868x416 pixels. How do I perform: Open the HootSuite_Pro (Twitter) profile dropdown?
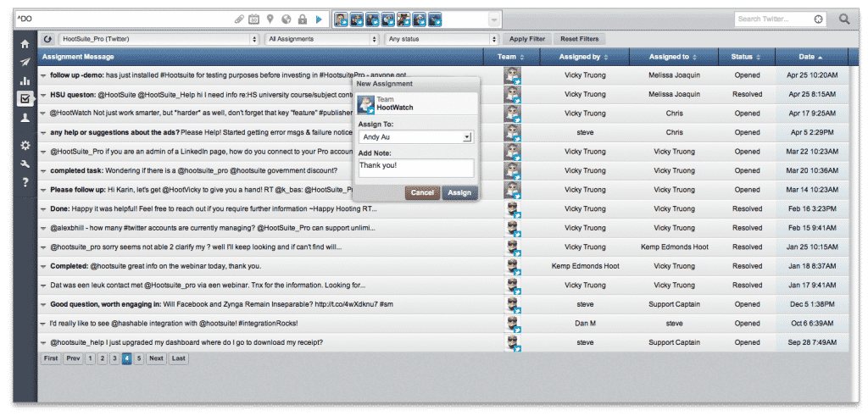tap(159, 39)
